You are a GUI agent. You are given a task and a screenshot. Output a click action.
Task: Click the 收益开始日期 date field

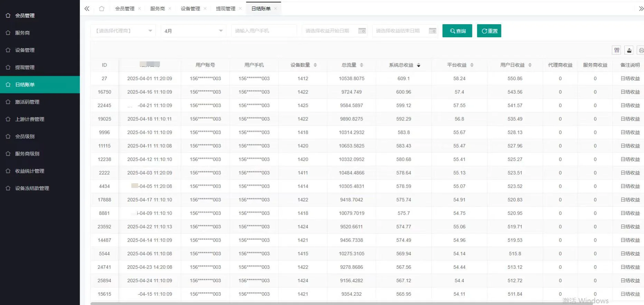pos(334,31)
